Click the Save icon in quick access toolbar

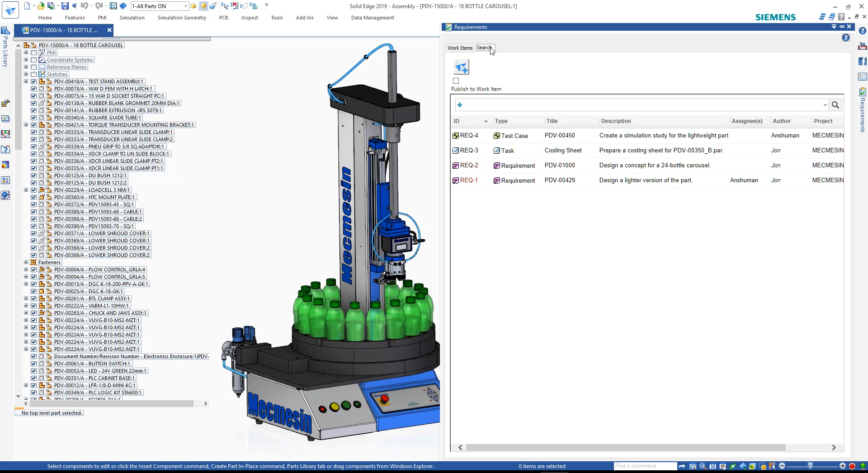click(x=65, y=6)
